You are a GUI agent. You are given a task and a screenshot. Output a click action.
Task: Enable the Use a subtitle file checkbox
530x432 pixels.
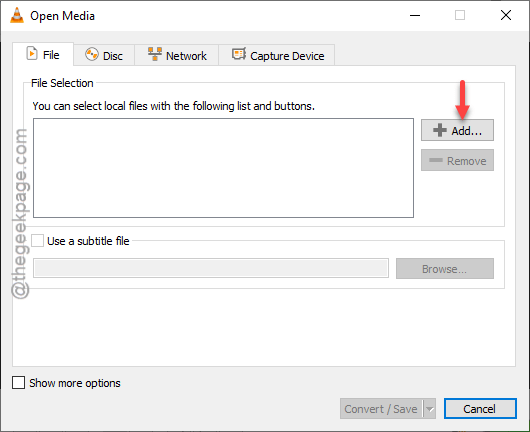[x=38, y=241]
